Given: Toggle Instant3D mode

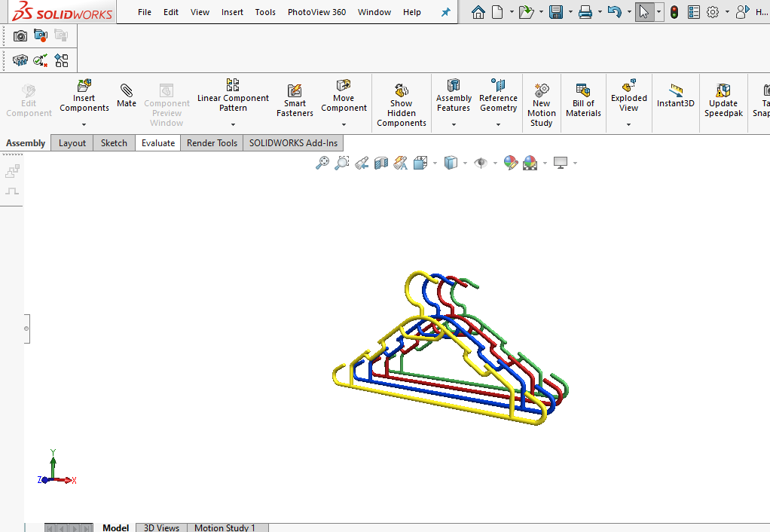Looking at the screenshot, I should (675, 96).
